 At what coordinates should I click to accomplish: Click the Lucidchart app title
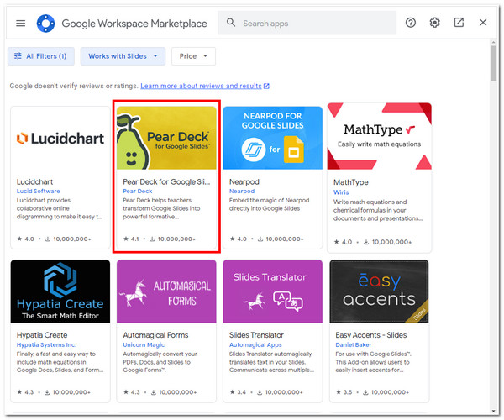point(34,182)
